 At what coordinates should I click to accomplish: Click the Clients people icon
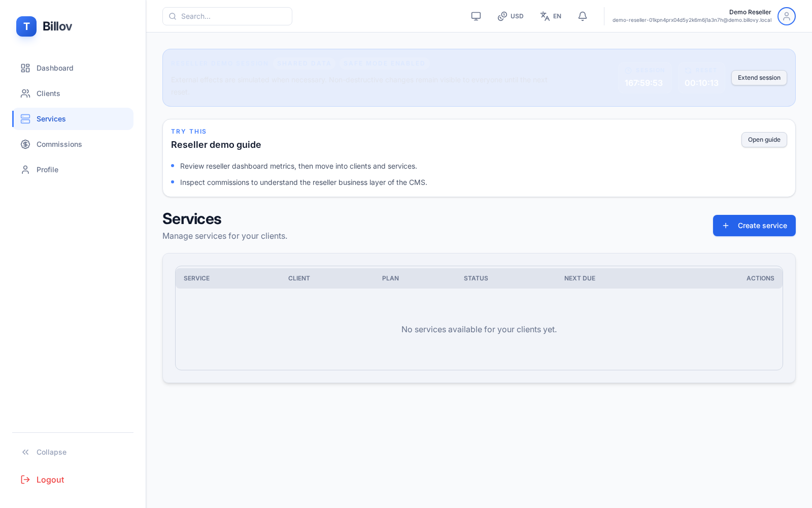coord(25,93)
